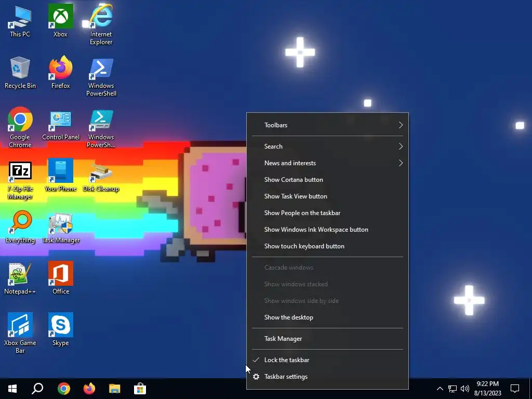The image size is (532, 399).
Task: Select Task Manager desktop icon
Action: tap(61, 228)
